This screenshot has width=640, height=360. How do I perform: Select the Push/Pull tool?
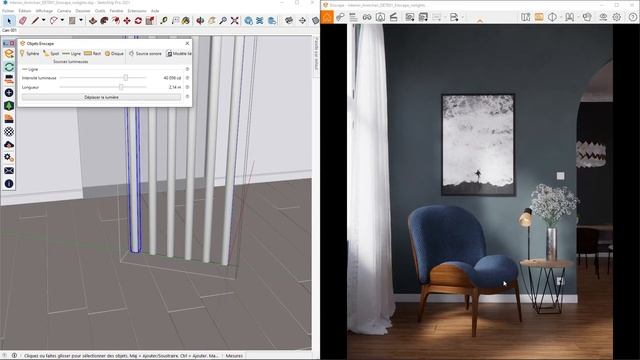coord(93,20)
